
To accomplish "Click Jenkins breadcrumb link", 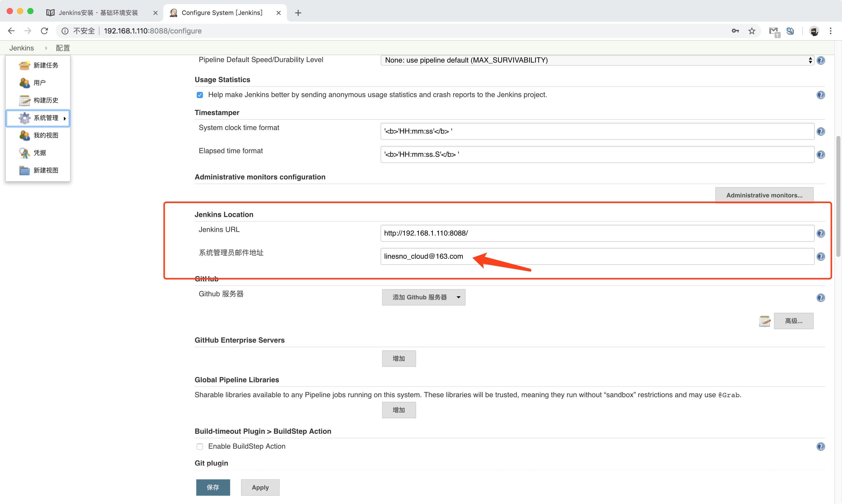I will [21, 48].
